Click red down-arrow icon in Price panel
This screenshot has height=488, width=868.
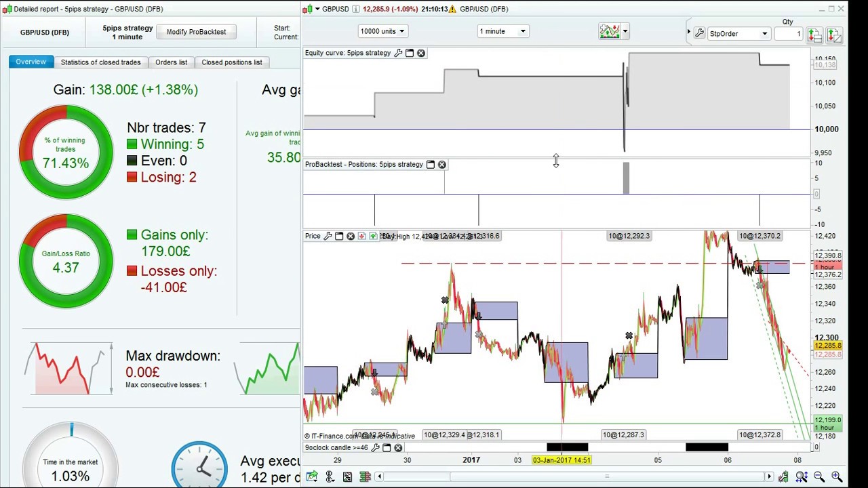(362, 236)
